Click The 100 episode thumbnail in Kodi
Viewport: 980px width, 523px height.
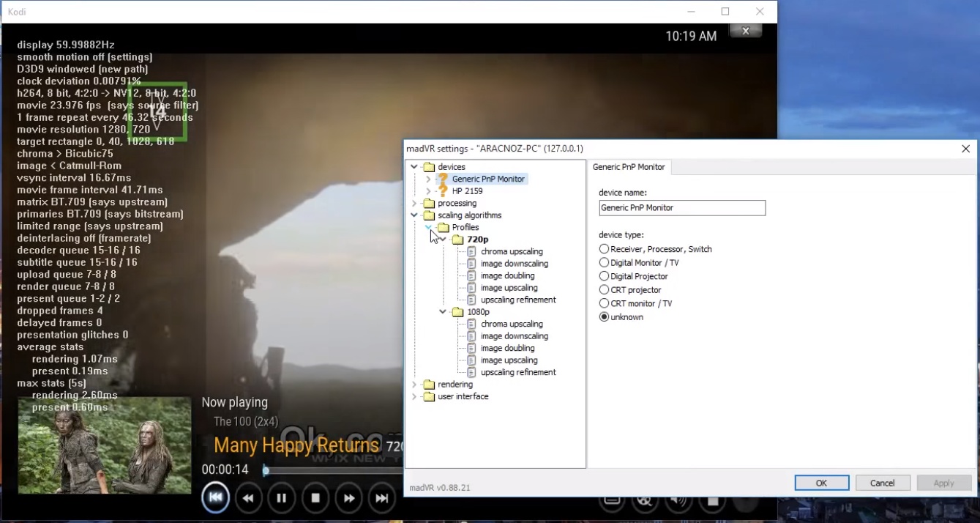coord(104,445)
